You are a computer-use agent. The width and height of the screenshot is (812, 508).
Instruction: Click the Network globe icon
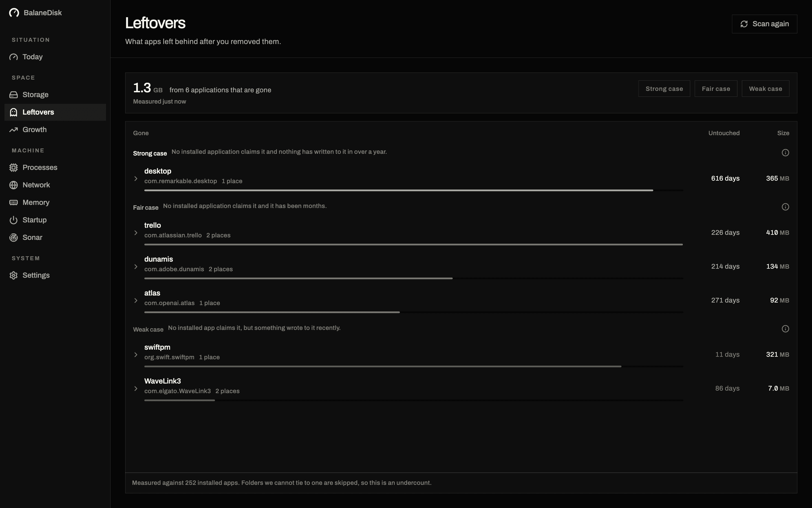(x=14, y=185)
